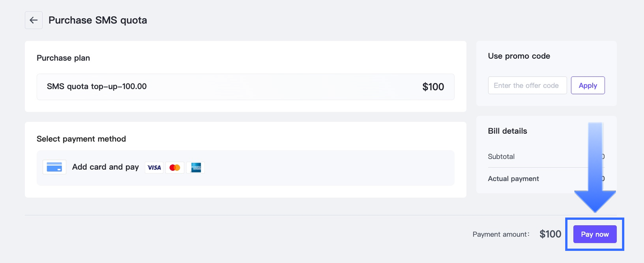Click the Use promo code heading
The image size is (644, 263).
point(519,56)
